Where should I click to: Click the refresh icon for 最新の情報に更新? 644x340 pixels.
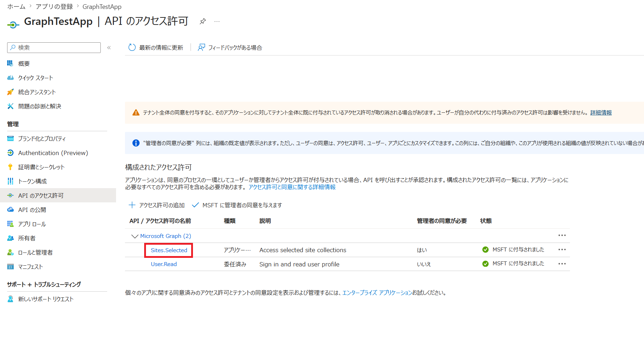[x=132, y=48]
